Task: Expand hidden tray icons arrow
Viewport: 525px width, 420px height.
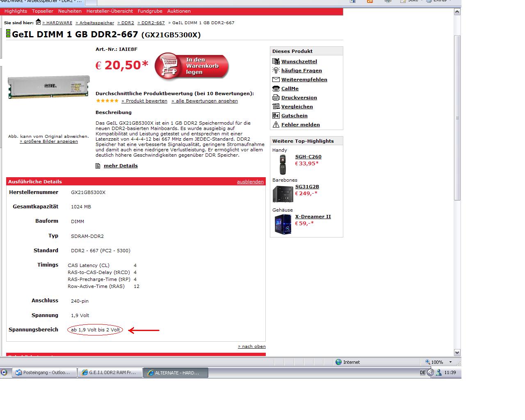Action: [430, 373]
